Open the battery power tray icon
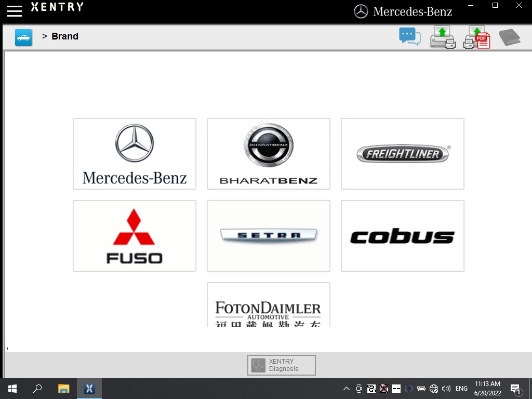 421,389
